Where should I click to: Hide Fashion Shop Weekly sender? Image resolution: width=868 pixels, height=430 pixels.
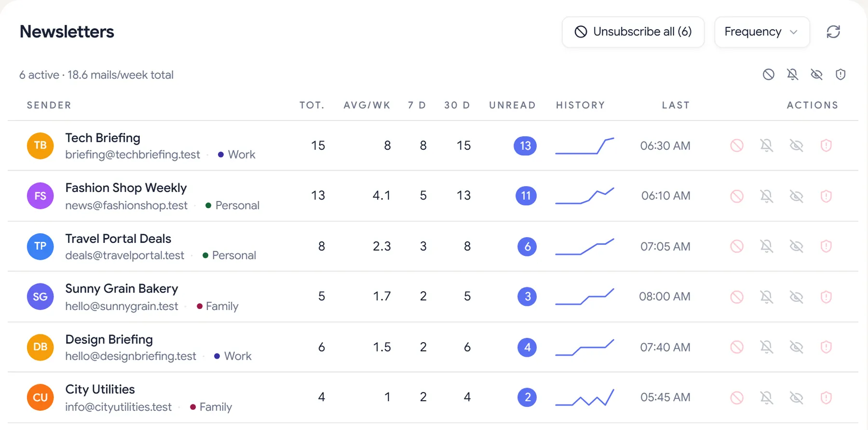[x=797, y=196]
